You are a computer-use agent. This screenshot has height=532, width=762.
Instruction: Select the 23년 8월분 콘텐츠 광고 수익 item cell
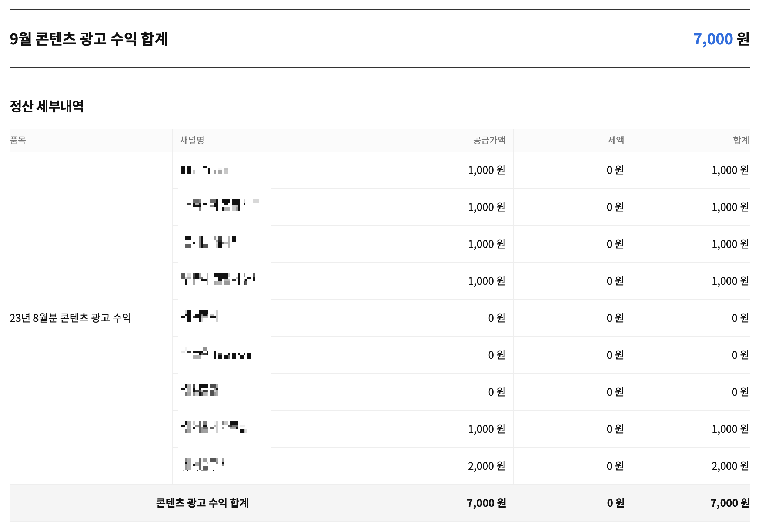pyautogui.click(x=70, y=318)
